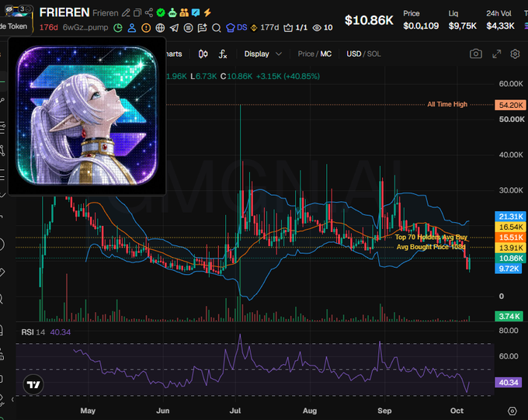Click the DS chef-hat badge
Screen dimensions: 528x420
pos(236,28)
